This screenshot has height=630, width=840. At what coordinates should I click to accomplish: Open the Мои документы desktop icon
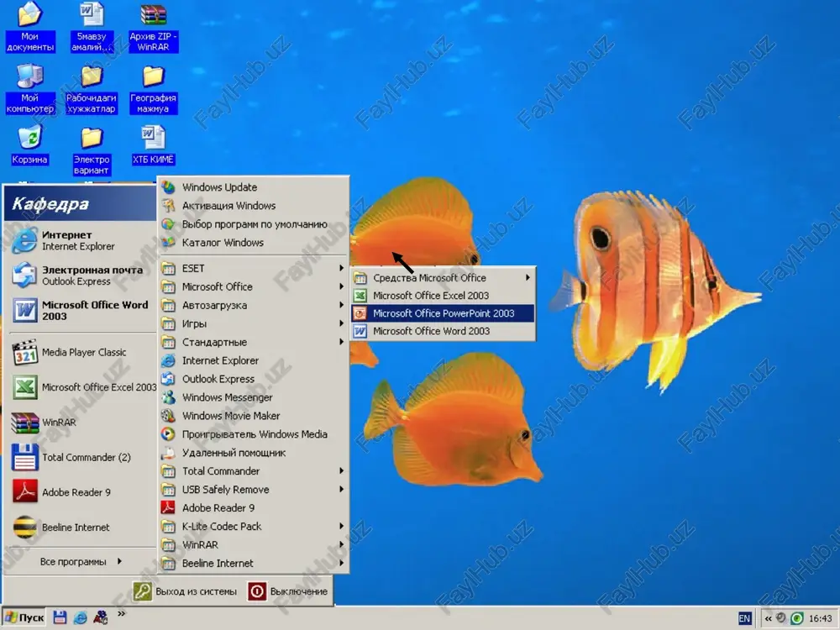[29, 27]
